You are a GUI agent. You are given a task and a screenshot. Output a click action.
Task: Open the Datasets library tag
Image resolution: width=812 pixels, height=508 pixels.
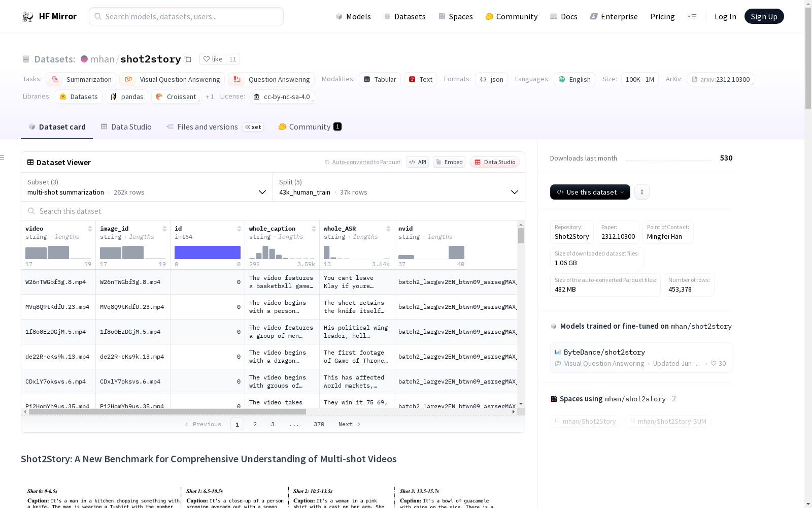click(x=79, y=97)
